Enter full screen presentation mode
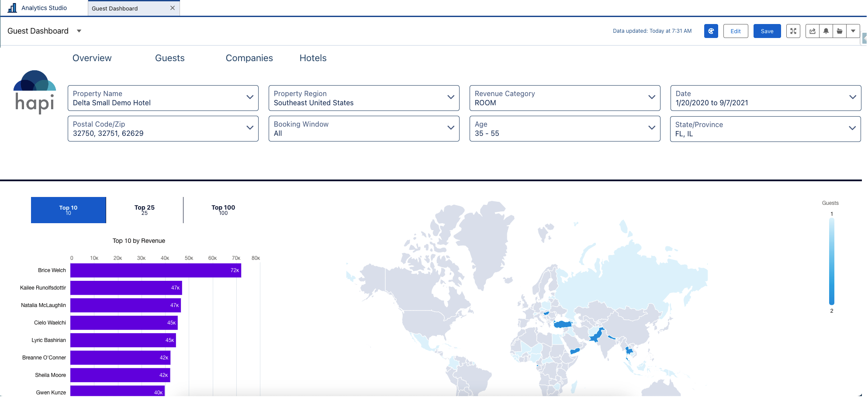 [793, 31]
